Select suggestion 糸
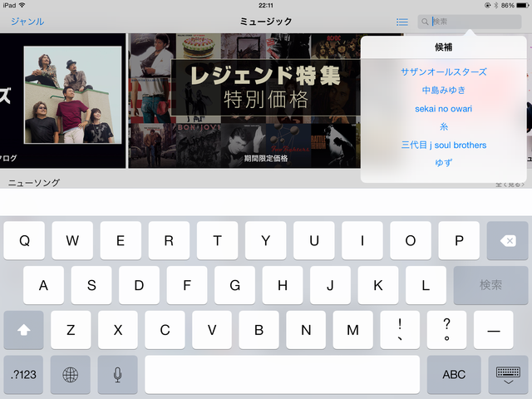 (443, 127)
